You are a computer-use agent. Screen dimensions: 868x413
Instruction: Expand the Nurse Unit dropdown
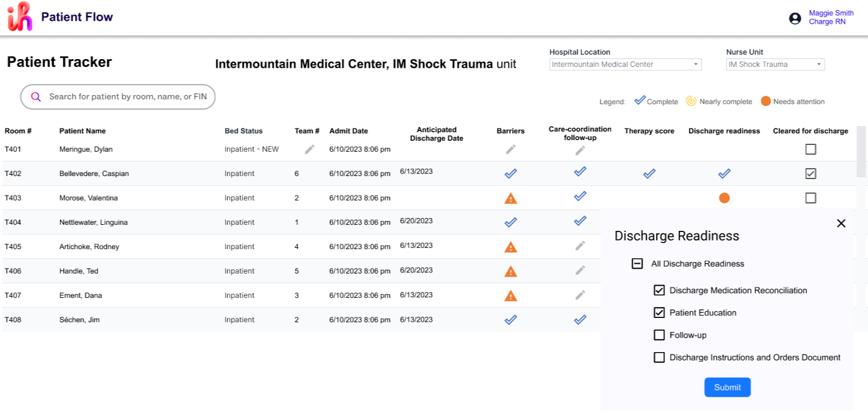775,65
